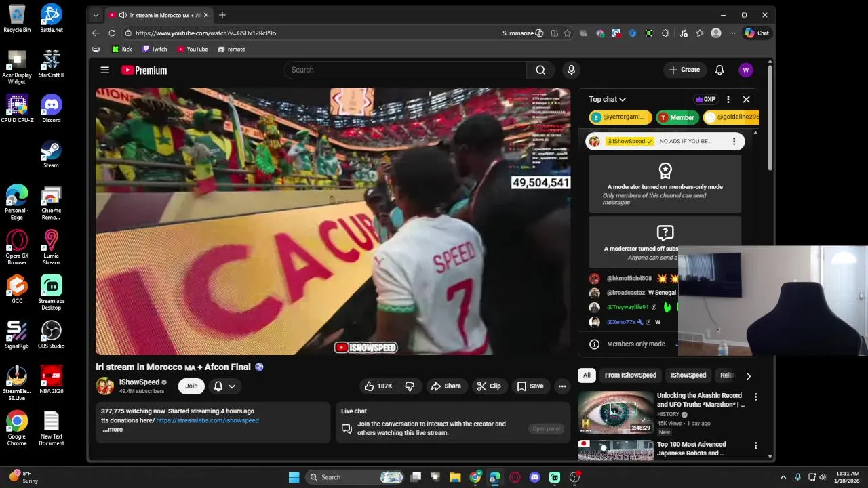The height and width of the screenshot is (488, 868).
Task: Open the Twitch bookmark
Action: click(155, 49)
